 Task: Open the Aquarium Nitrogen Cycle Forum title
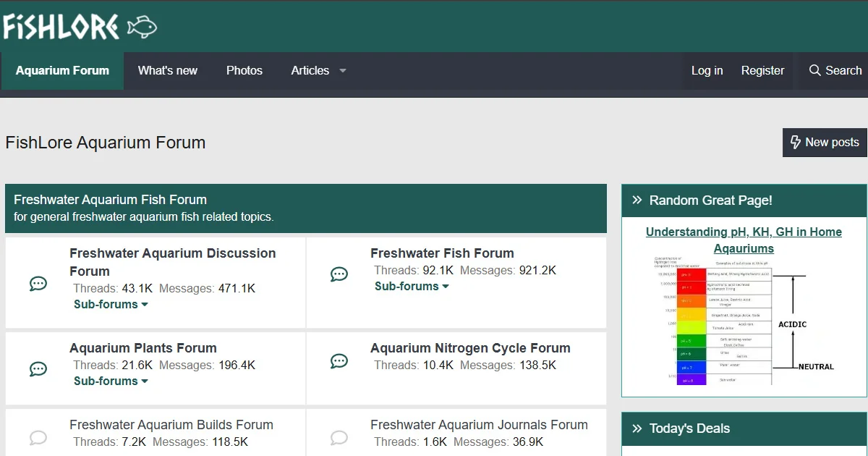pos(470,348)
